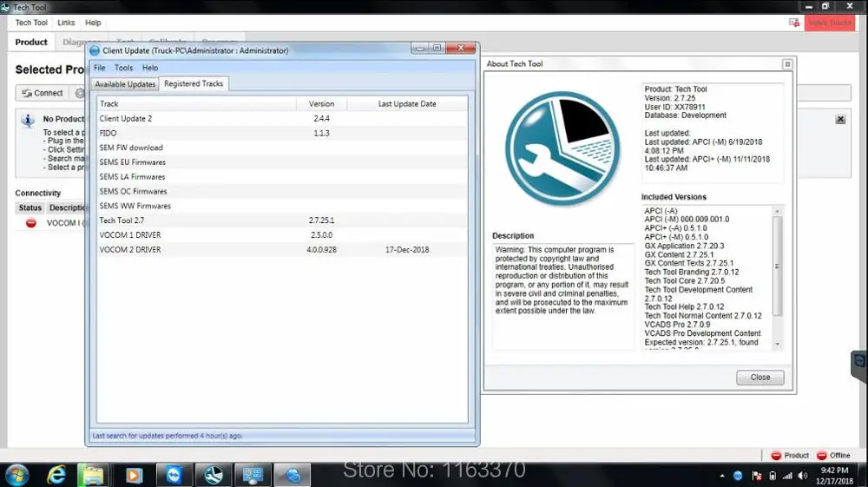Click the icon beside Volvo Trucks button
The height and width of the screenshot is (487, 868).
click(794, 23)
